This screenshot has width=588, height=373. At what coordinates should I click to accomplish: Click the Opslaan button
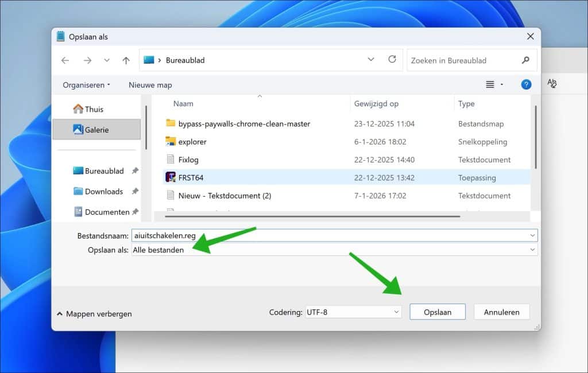click(x=438, y=312)
